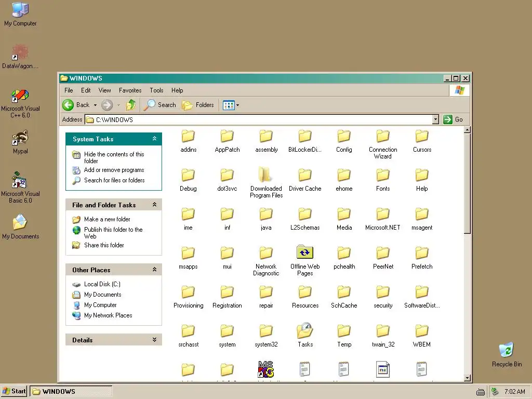
Task: Select the Offline Web Pages folder
Action: [x=304, y=261]
